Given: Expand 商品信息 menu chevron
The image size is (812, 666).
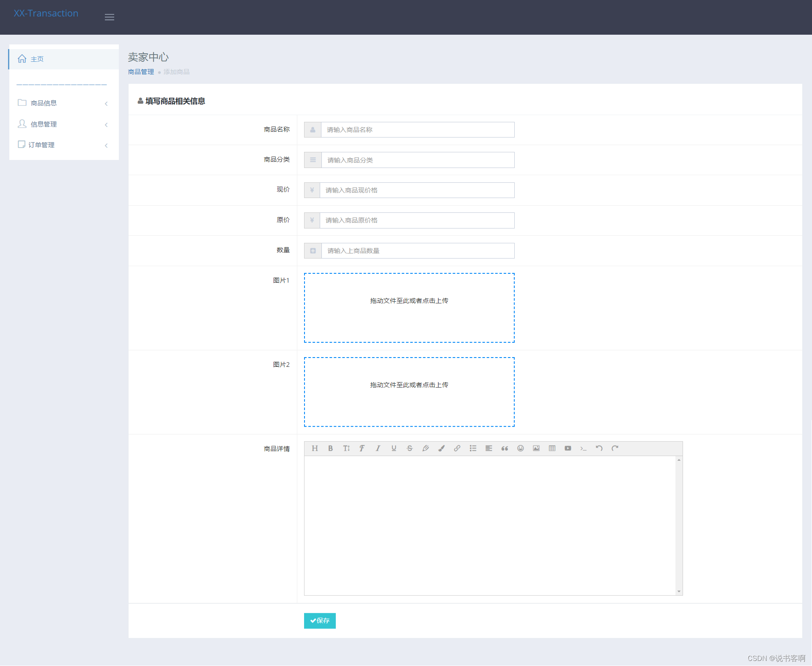Looking at the screenshot, I should tap(106, 104).
